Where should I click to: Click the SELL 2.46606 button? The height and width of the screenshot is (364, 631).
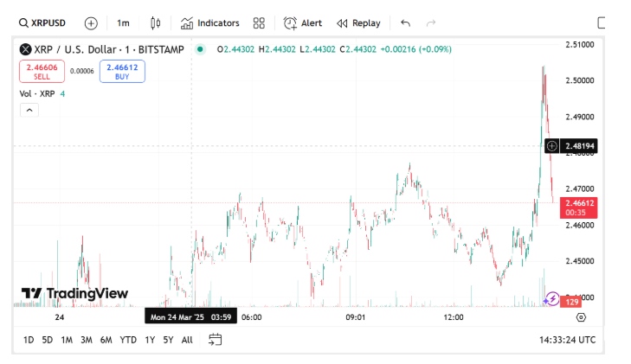coord(42,71)
